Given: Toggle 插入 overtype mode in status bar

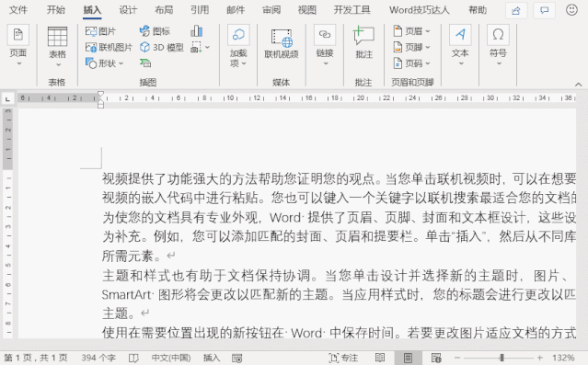Looking at the screenshot, I should [212, 359].
